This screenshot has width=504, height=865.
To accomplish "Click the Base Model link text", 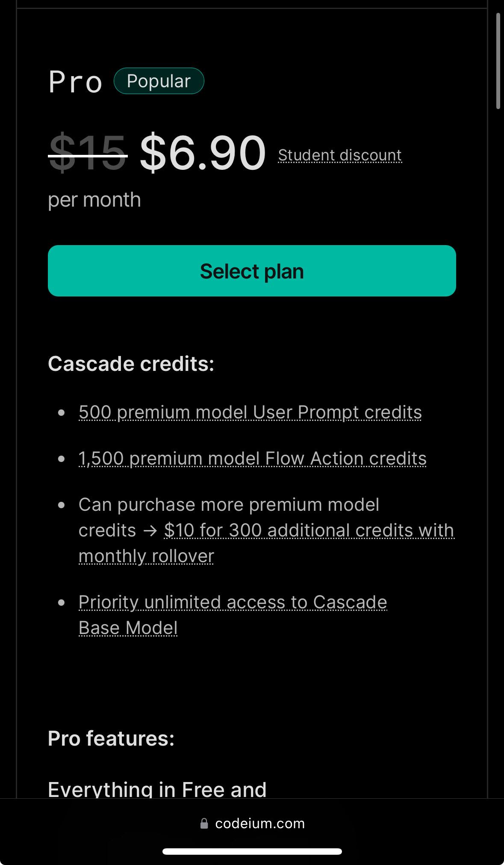I will [x=128, y=628].
